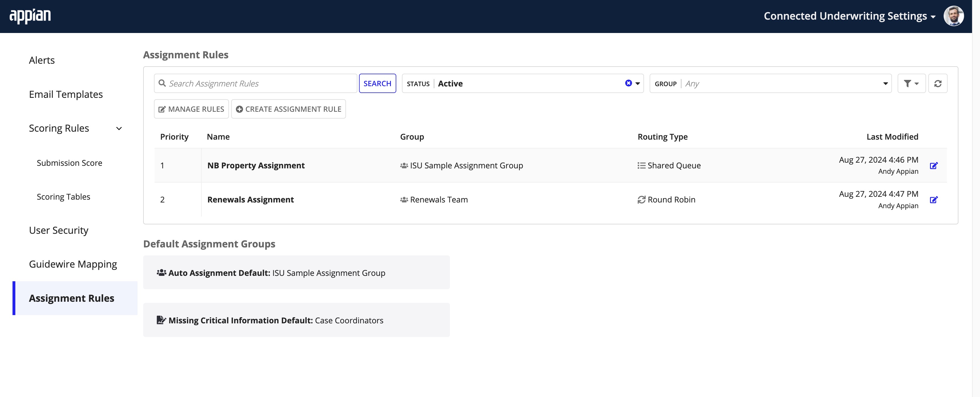Click Create Assignment Rule button
Viewport: 980px width, 397px height.
click(x=288, y=109)
